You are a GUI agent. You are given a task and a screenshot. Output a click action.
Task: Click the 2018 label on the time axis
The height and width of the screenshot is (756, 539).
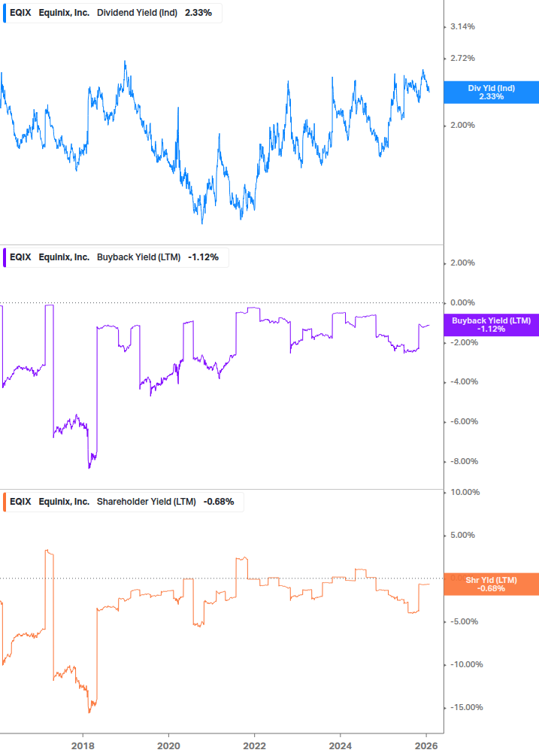click(x=83, y=746)
